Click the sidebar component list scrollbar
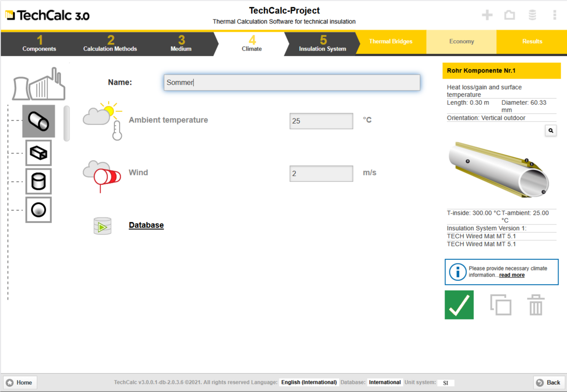Image resolution: width=567 pixels, height=392 pixels. click(66, 123)
